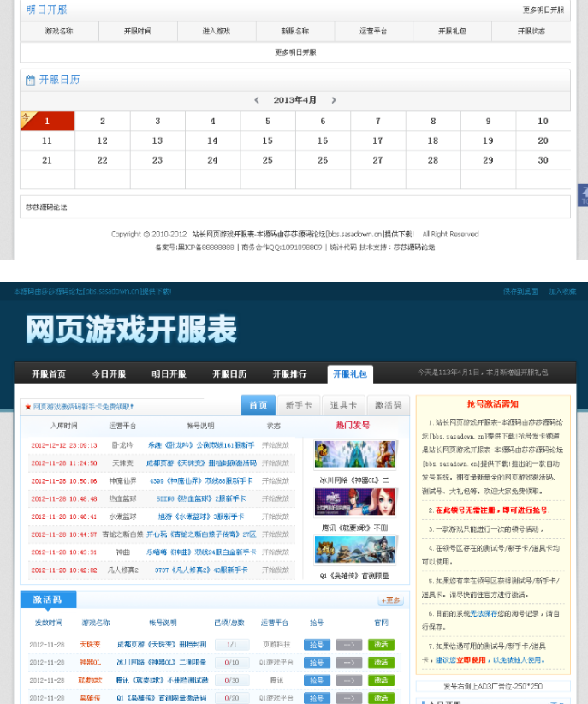588x704 pixels.
Task: Click the 本源码由莎莎源码论坛 top bar link
Action: [92, 291]
